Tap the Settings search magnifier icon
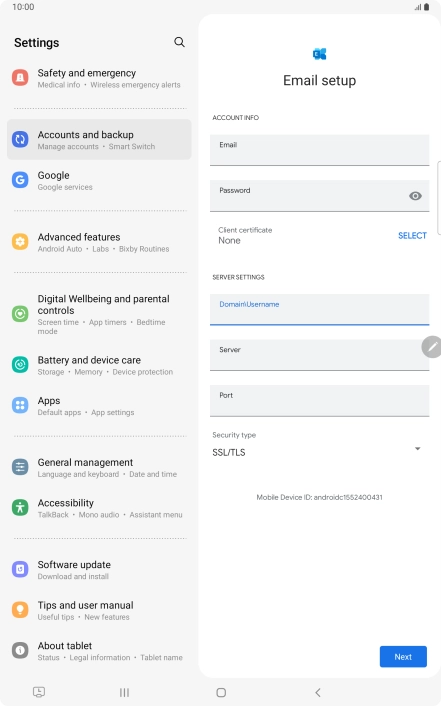 (179, 42)
